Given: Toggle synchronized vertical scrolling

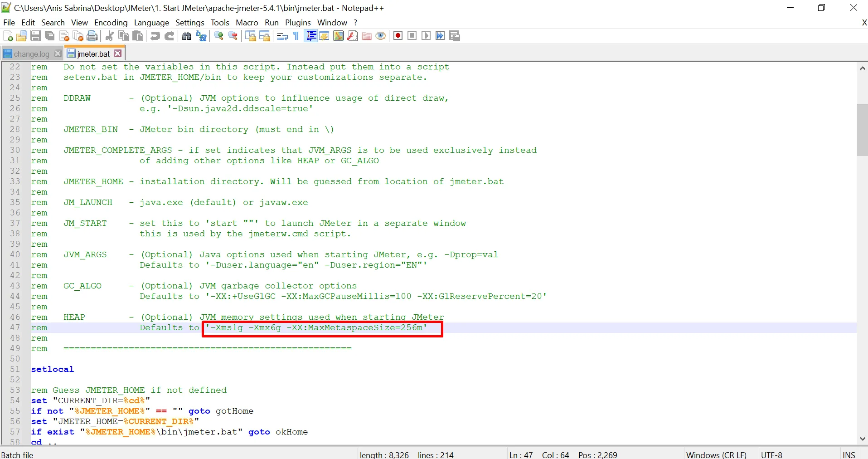Looking at the screenshot, I should point(250,36).
